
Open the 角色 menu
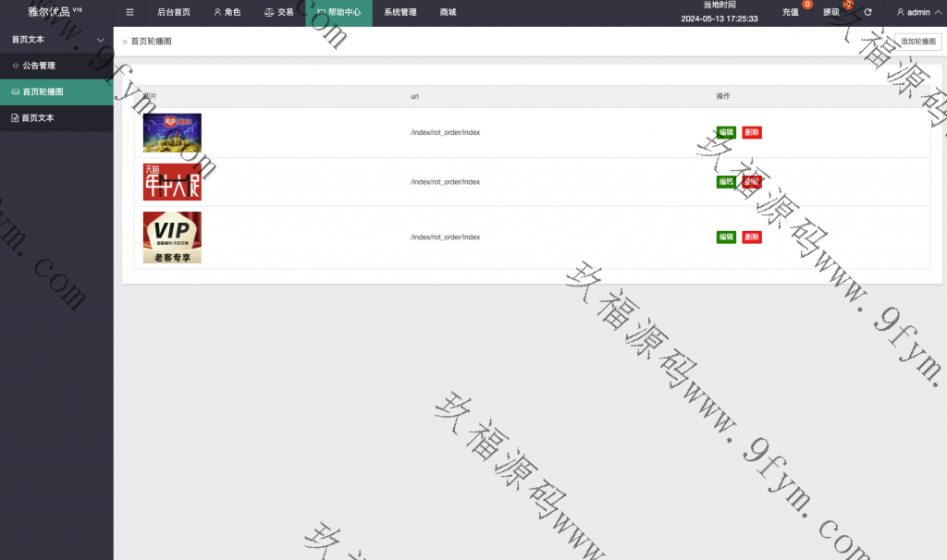pos(227,13)
